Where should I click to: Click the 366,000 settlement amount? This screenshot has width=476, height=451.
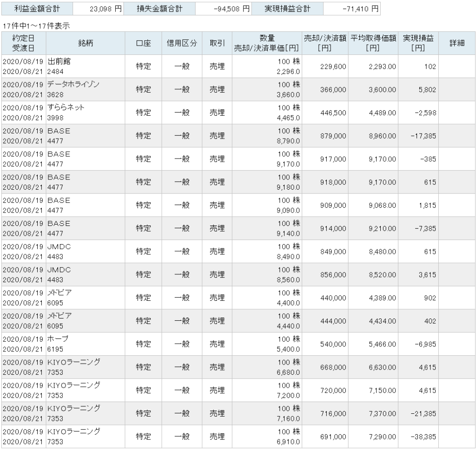[333, 90]
